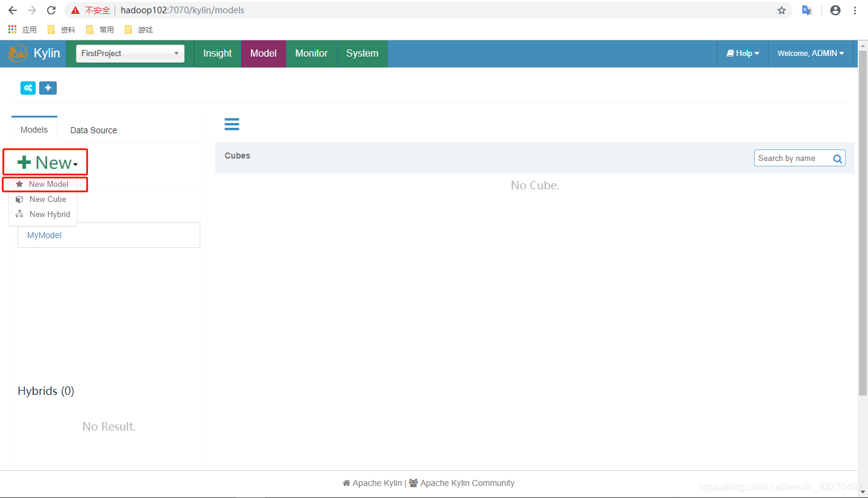Open the 游戏 bookmark folder
The width and height of the screenshot is (868, 498).
click(x=139, y=30)
